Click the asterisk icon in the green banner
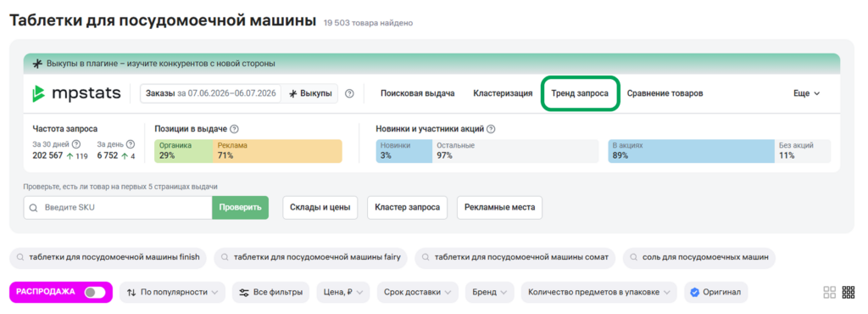The height and width of the screenshot is (314, 868). pyautogui.click(x=37, y=64)
